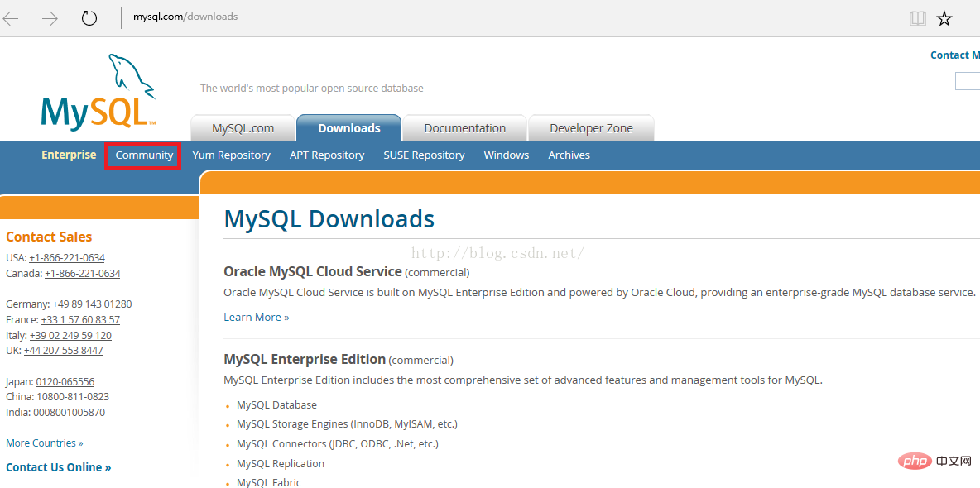Select the Downloads tab
This screenshot has height=488, width=980.
click(x=348, y=128)
